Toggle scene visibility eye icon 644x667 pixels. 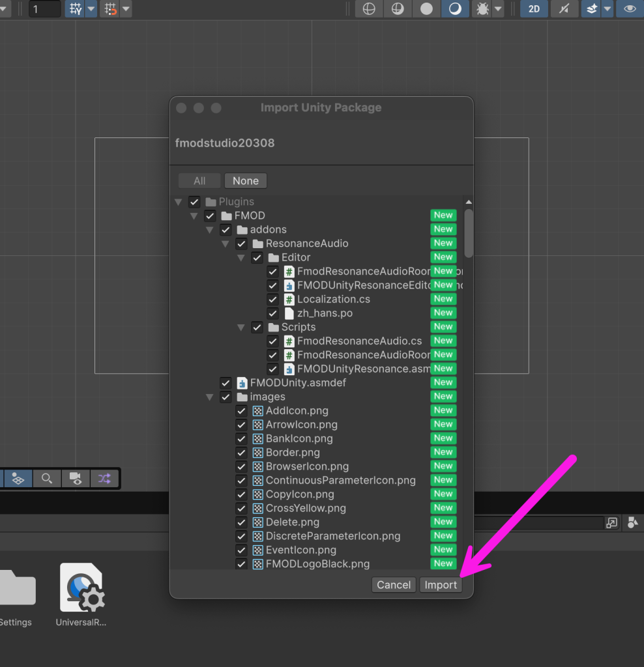(x=630, y=8)
